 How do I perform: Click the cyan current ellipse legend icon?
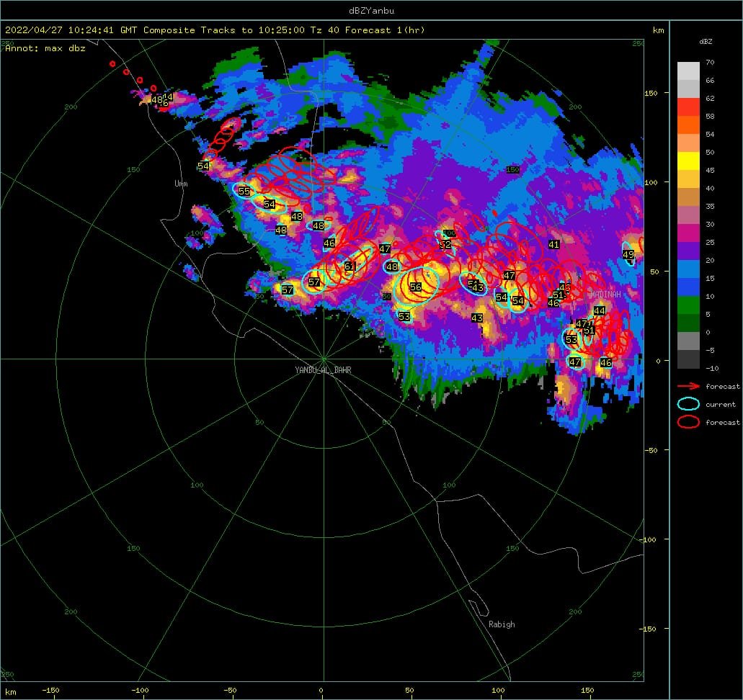pyautogui.click(x=688, y=404)
